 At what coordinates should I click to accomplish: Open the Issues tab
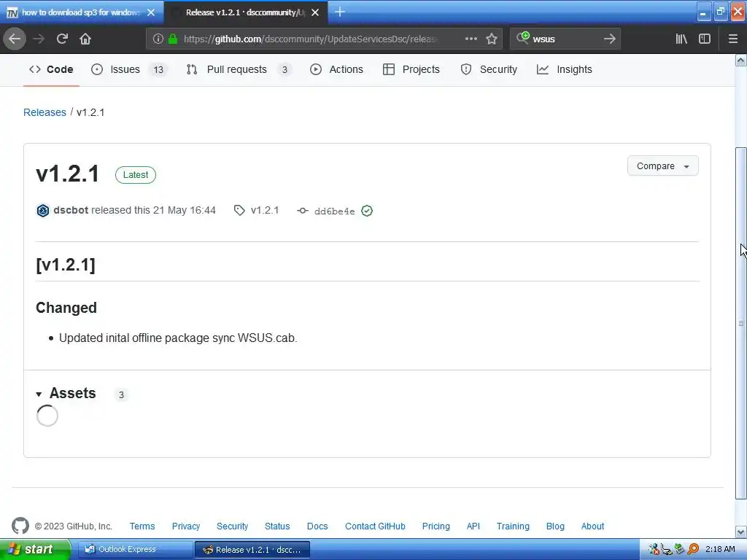(x=128, y=69)
